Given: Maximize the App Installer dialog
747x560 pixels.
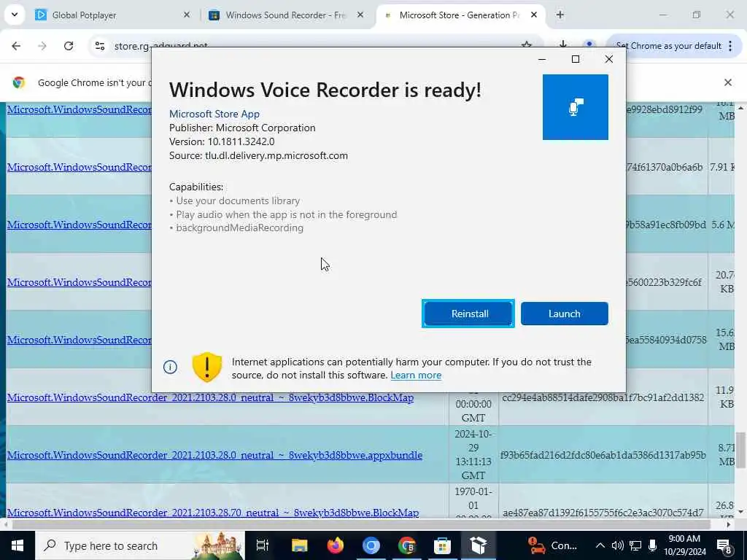Looking at the screenshot, I should tap(576, 59).
